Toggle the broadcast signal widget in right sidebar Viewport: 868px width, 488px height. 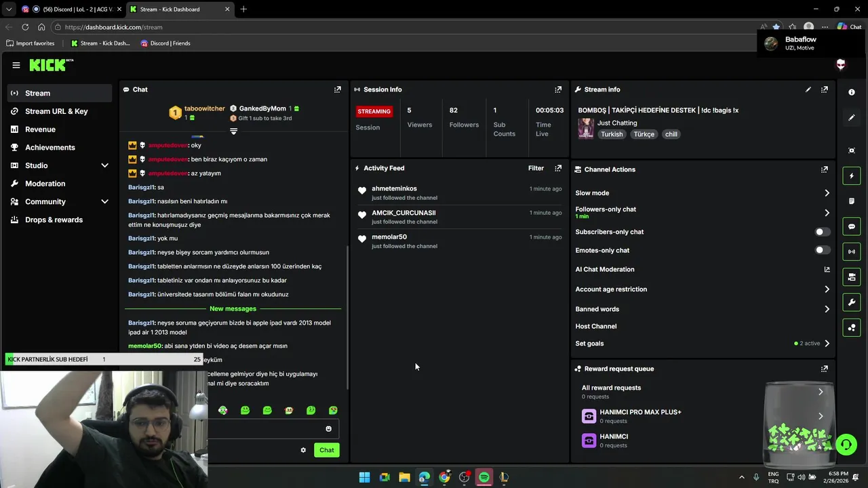tap(852, 251)
